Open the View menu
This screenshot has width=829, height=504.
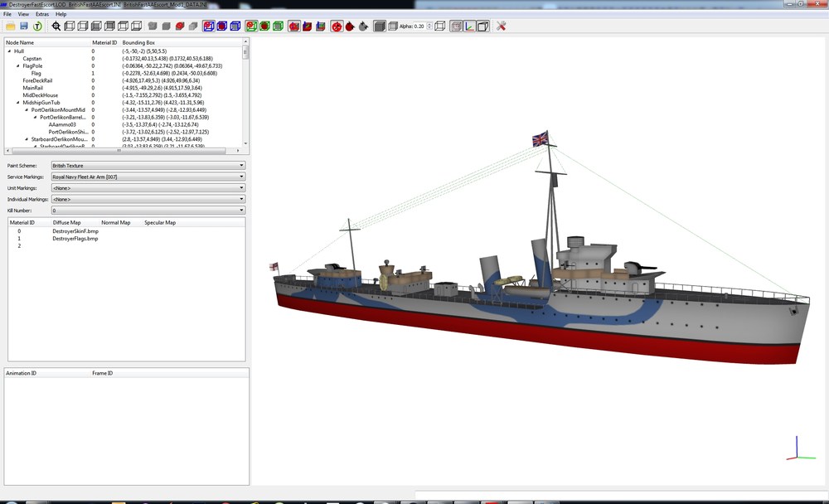tap(23, 14)
